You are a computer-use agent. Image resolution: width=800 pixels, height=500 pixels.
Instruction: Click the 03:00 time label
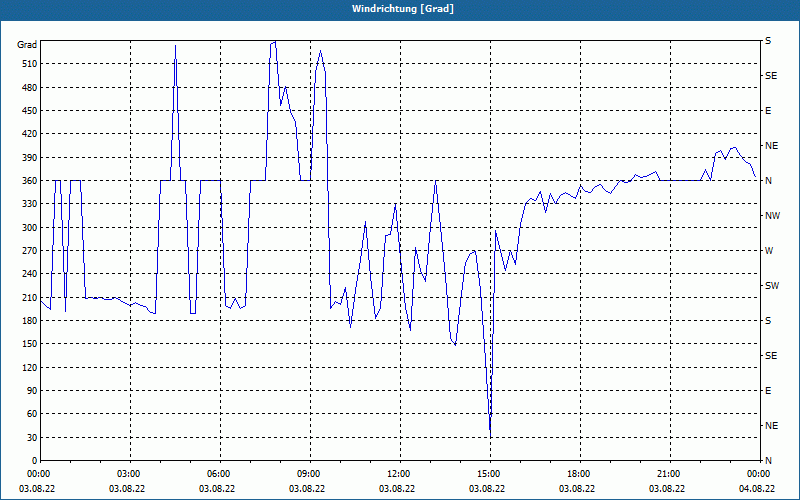127,474
